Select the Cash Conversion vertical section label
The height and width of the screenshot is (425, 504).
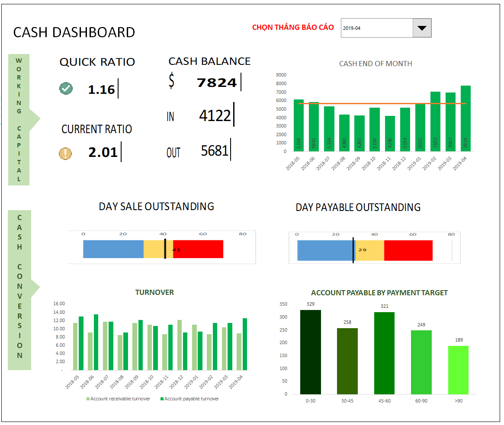pos(20,290)
